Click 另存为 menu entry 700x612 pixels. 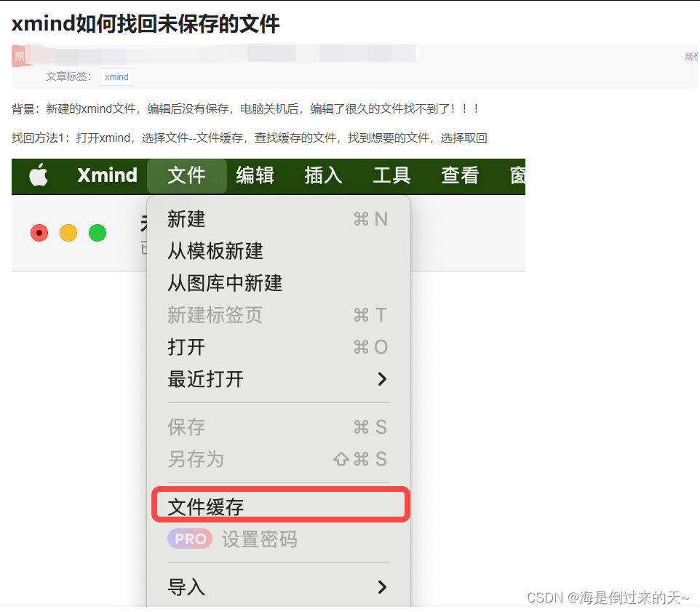[278, 459]
